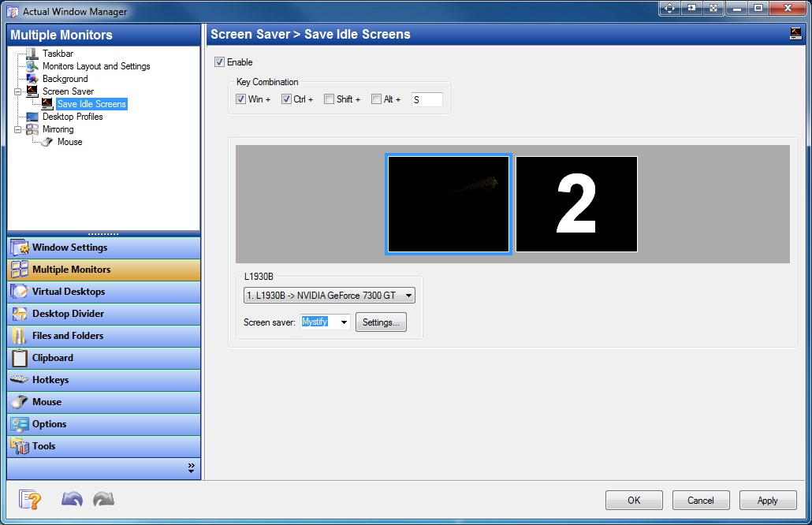
Task: Toggle the Enable checkbox
Action: (220, 62)
